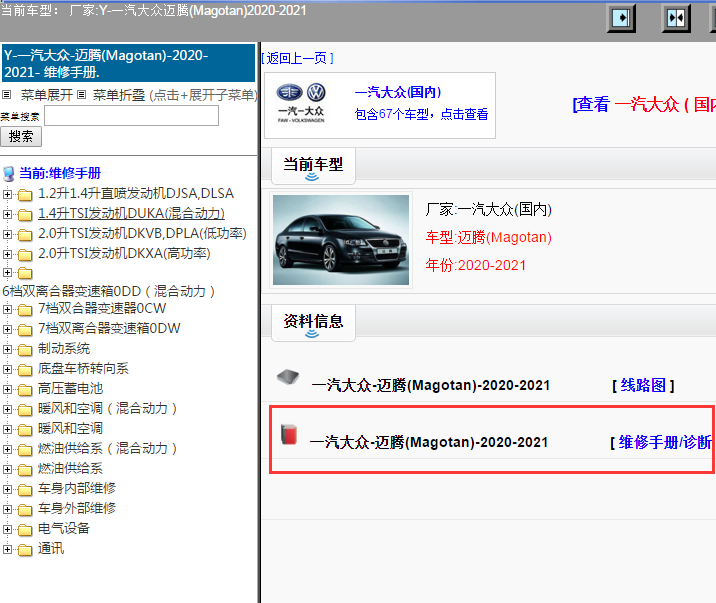716x603 pixels.
Task: Expand 6档双离合器变速箱0DD node
Action: [7, 273]
